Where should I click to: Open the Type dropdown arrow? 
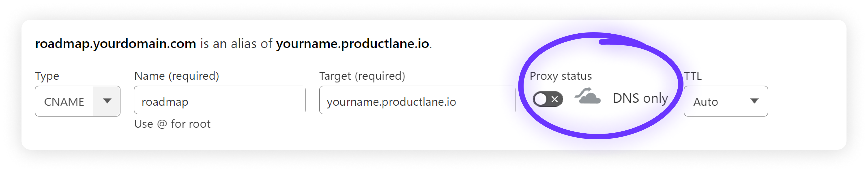click(x=107, y=101)
